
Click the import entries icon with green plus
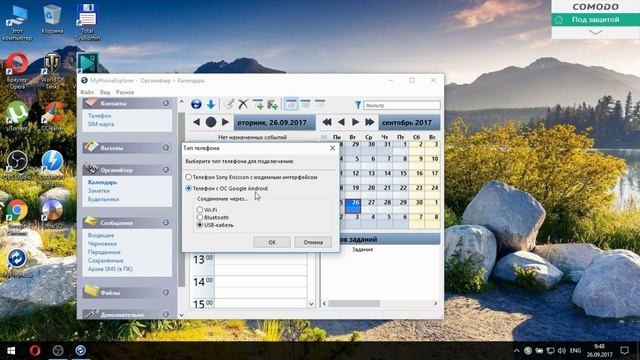[272, 104]
